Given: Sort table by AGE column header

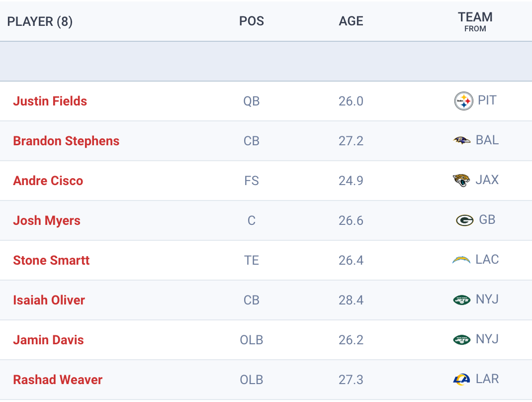Looking at the screenshot, I should (x=351, y=21).
